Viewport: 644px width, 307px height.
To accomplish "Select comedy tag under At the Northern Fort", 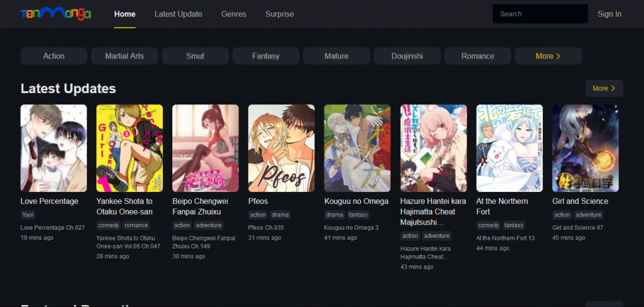I will pos(489,225).
